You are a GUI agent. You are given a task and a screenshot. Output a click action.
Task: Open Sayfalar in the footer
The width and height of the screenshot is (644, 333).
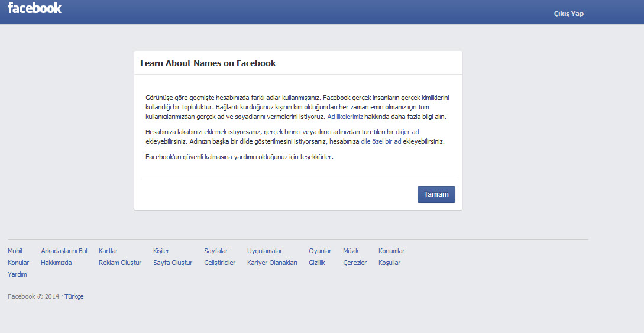point(216,251)
